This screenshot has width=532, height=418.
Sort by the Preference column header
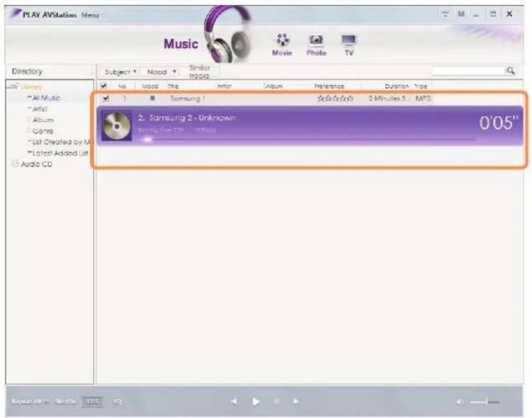click(329, 87)
